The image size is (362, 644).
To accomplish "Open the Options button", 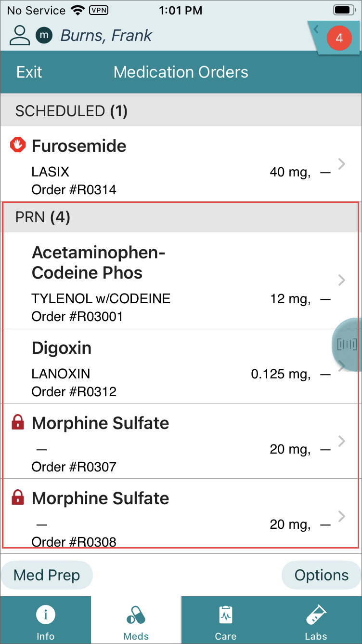I will 321,575.
